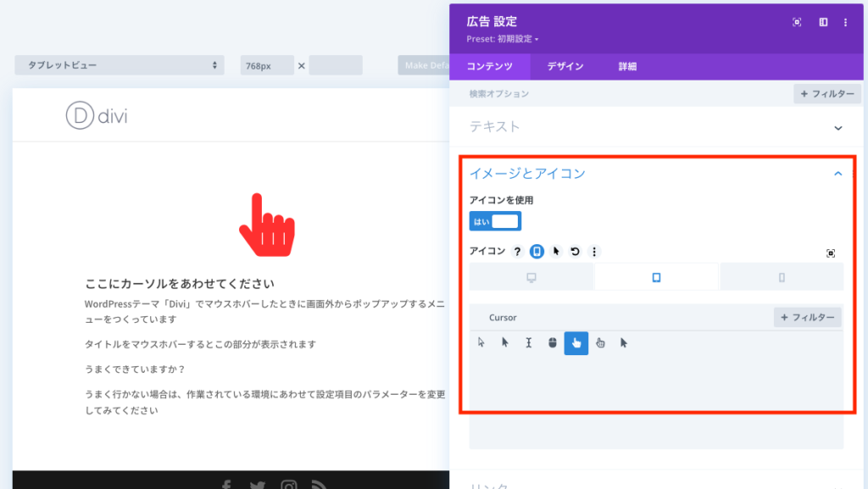This screenshot has height=489, width=868.
Task: Select the grab hand cursor icon
Action: 600,343
